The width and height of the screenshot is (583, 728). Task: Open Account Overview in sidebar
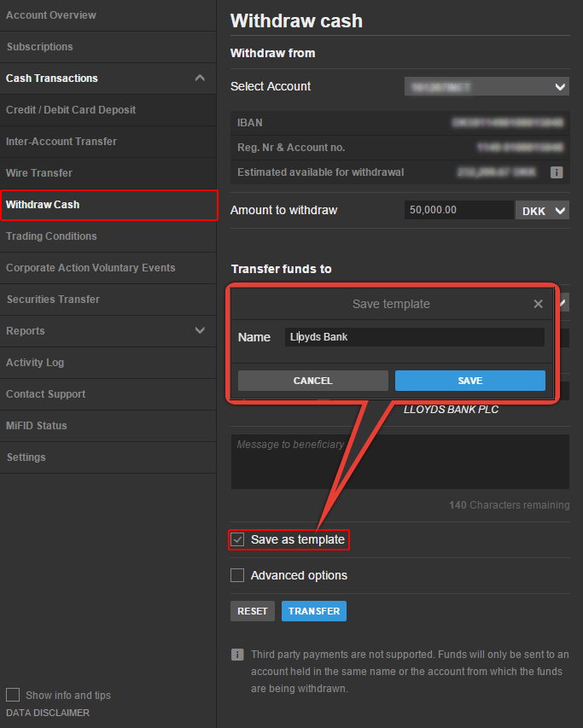(x=51, y=15)
